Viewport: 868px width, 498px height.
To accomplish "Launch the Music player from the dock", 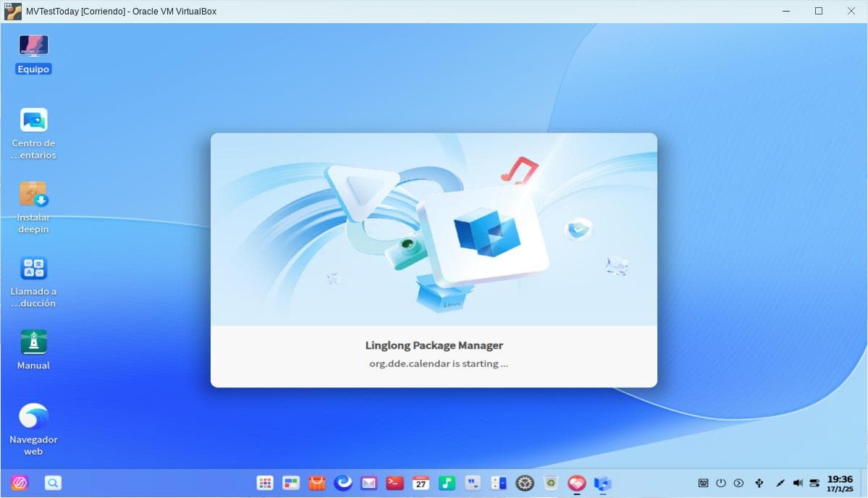I will point(447,483).
